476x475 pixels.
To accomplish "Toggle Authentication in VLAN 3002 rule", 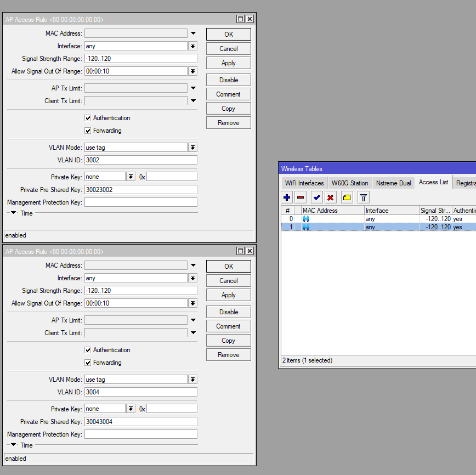I will (x=88, y=118).
